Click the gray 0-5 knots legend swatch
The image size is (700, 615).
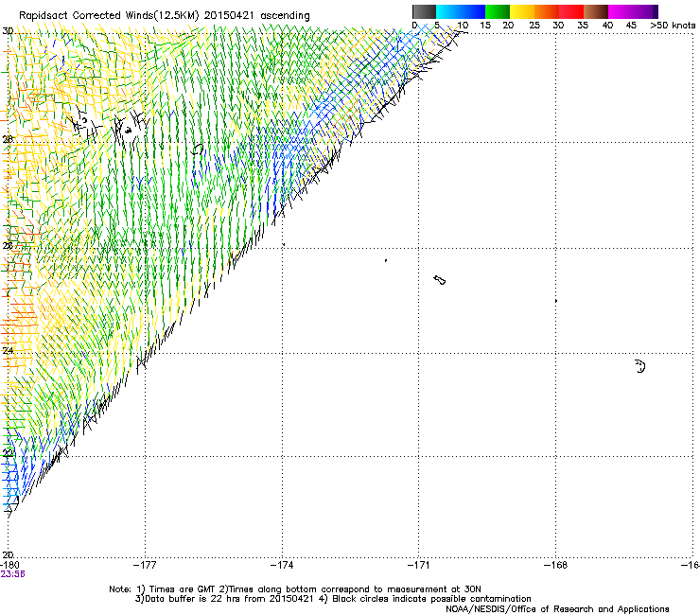point(424,11)
